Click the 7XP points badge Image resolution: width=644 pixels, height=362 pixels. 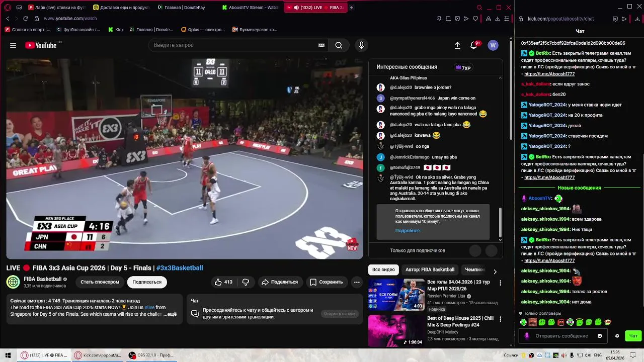[463, 67]
